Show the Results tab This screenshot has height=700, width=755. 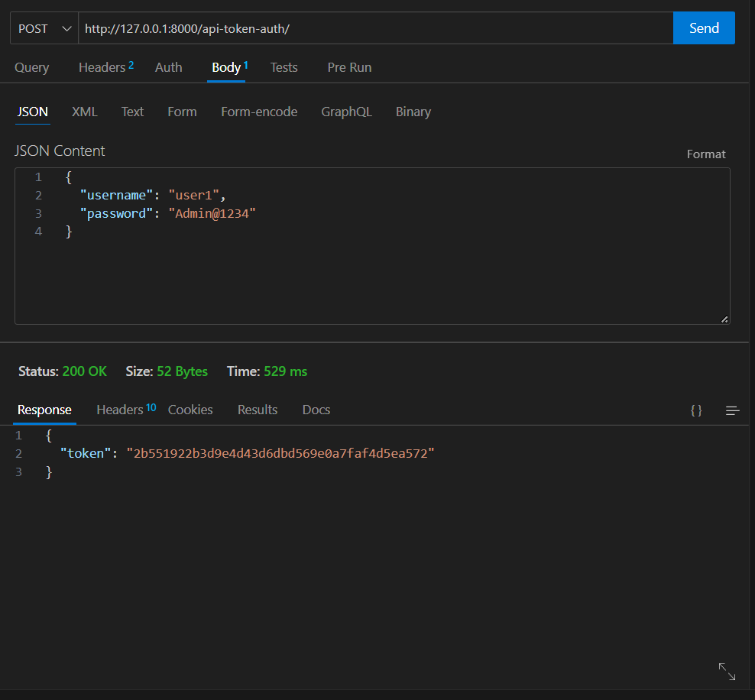point(258,410)
